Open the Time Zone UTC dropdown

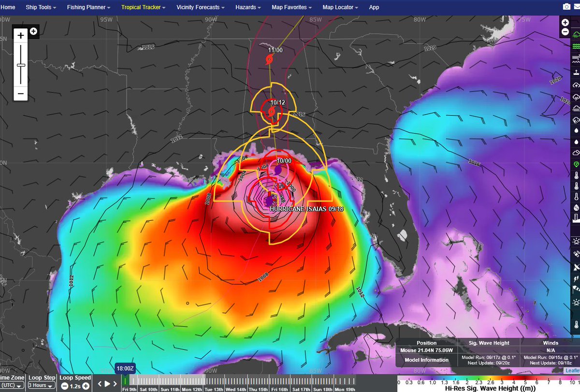(x=12, y=385)
